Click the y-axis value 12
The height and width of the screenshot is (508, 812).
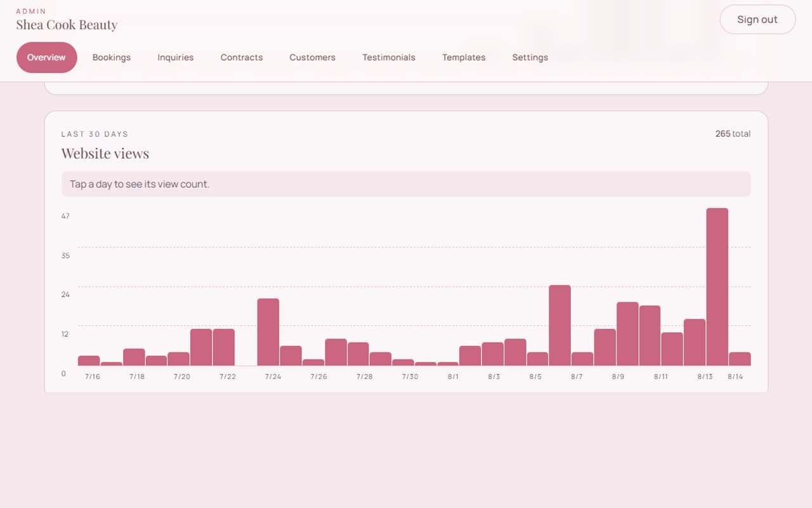pyautogui.click(x=65, y=334)
